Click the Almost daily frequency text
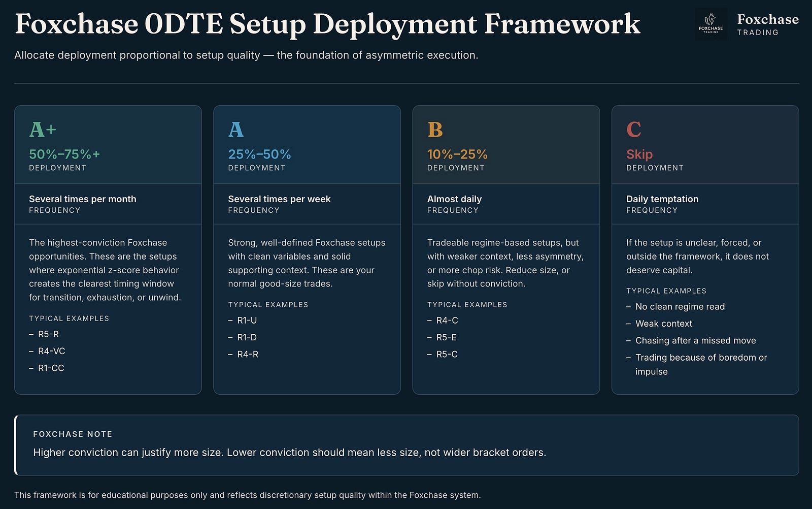Image resolution: width=812 pixels, height=509 pixels. [454, 199]
